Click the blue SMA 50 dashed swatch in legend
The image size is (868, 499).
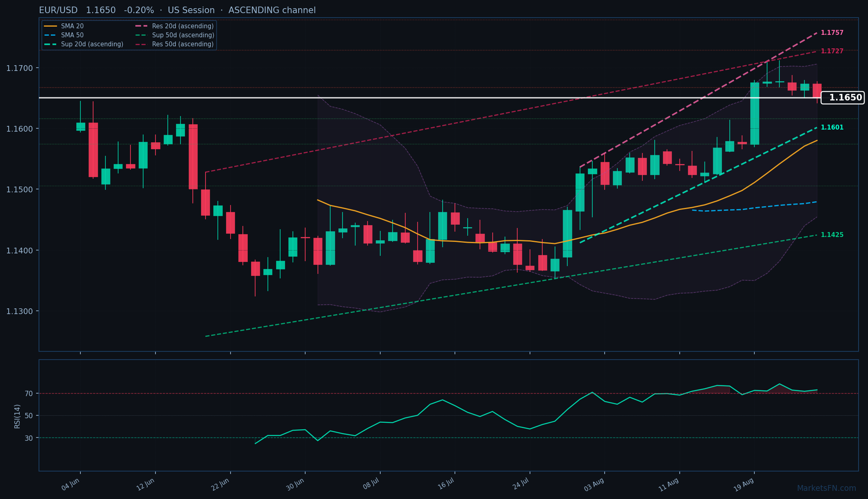tap(50, 35)
